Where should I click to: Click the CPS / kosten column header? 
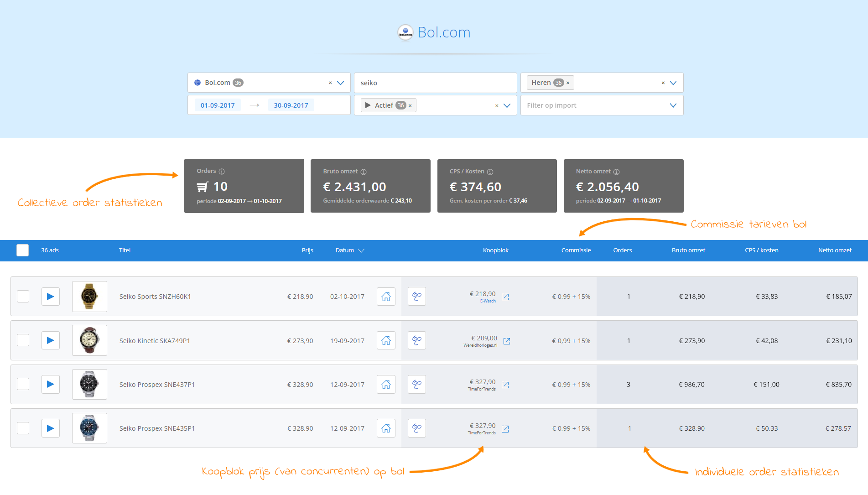(762, 250)
